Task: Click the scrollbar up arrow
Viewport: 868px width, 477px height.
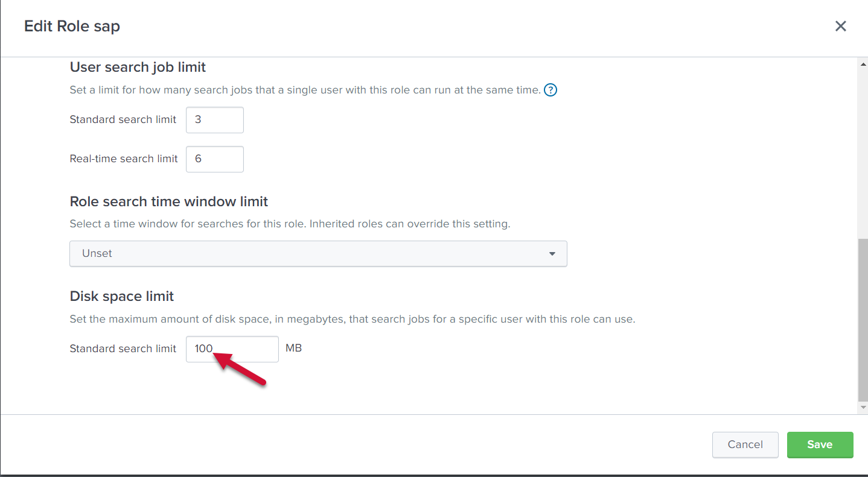Action: point(863,63)
